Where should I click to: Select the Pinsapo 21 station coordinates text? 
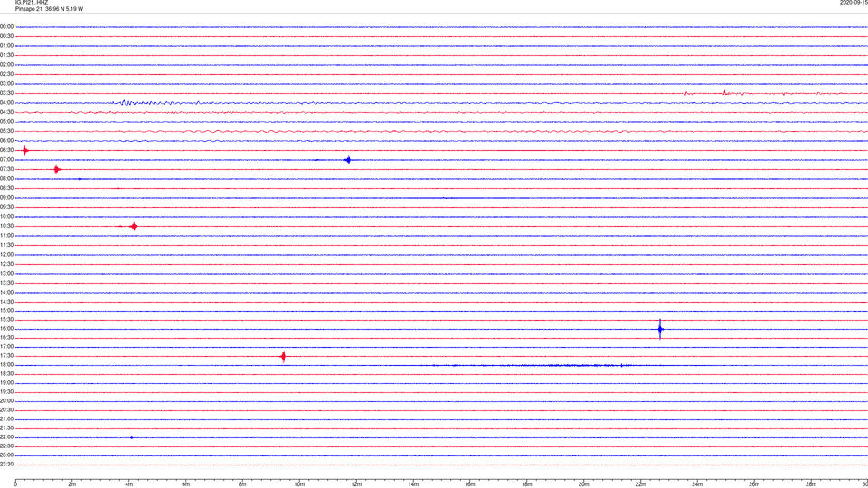point(49,9)
